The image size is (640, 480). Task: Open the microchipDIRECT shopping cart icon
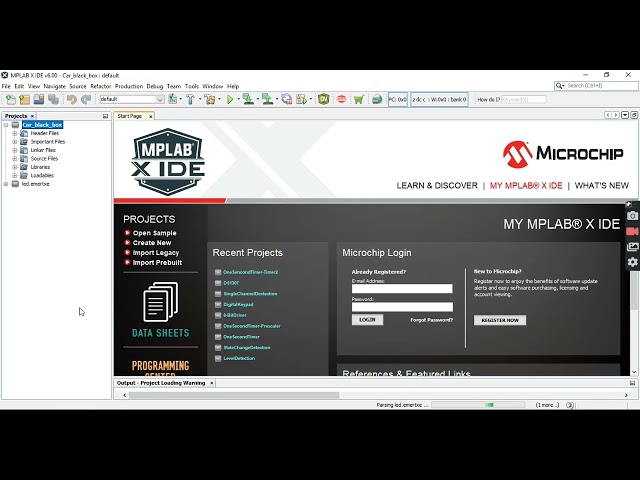(x=359, y=99)
